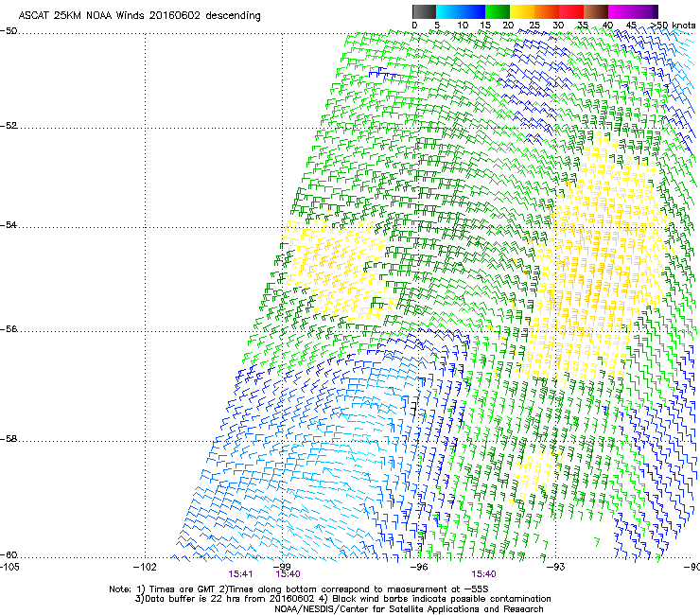Click the '40' label under the color bar
Image resolution: width=700 pixels, height=615 pixels.
point(607,26)
